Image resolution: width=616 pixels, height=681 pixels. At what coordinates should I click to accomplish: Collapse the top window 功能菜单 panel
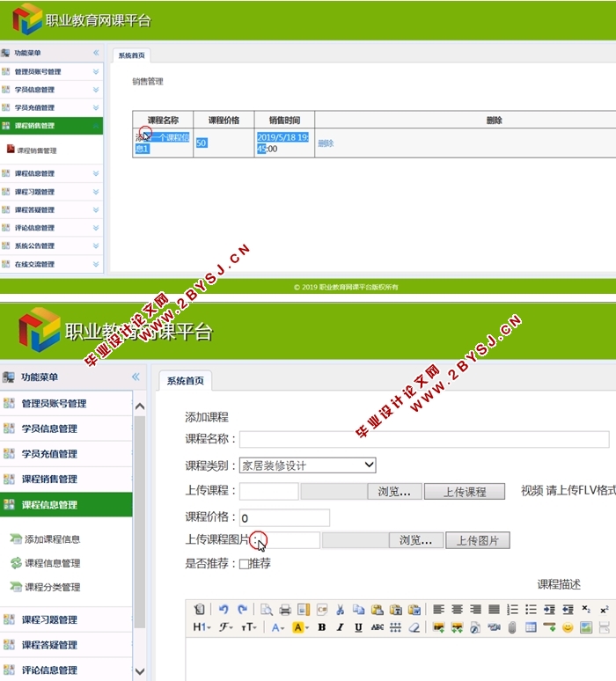click(96, 53)
